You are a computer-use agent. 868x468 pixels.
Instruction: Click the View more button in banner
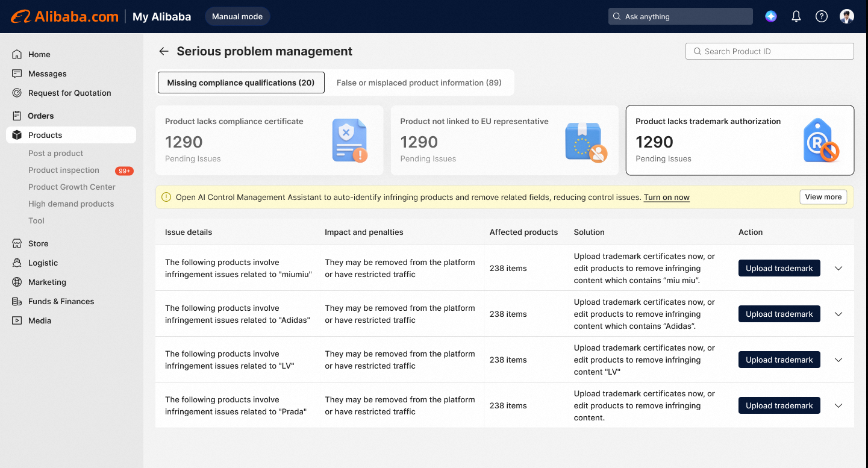[823, 197]
